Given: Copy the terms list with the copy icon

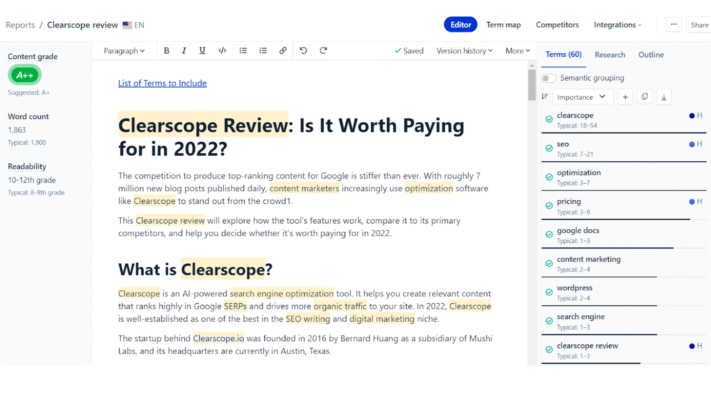Looking at the screenshot, I should click(644, 97).
